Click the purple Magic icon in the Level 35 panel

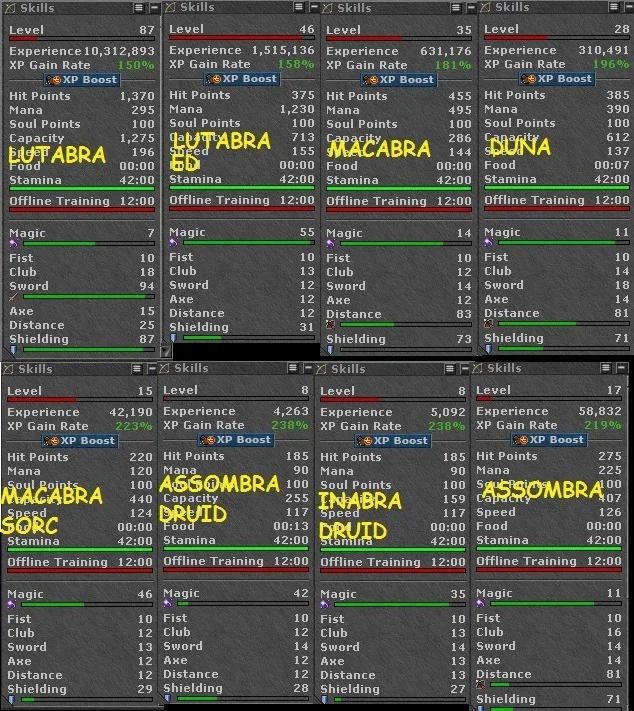[331, 244]
